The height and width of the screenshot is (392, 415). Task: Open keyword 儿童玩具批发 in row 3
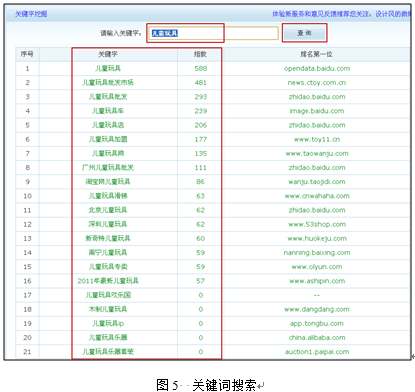click(108, 97)
